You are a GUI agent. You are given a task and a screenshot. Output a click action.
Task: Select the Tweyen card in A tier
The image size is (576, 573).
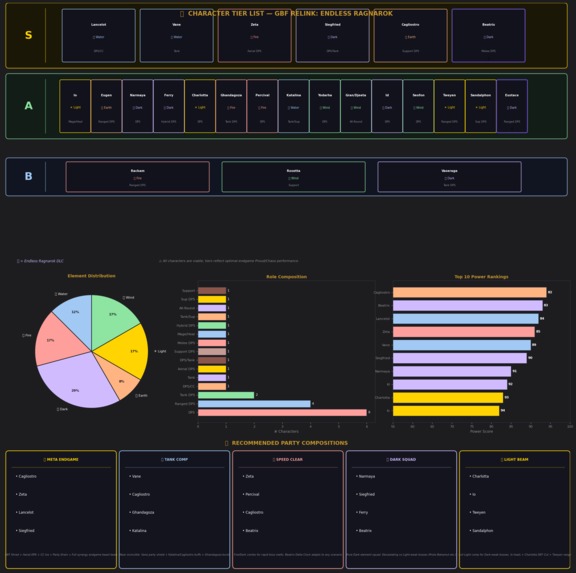pyautogui.click(x=450, y=106)
